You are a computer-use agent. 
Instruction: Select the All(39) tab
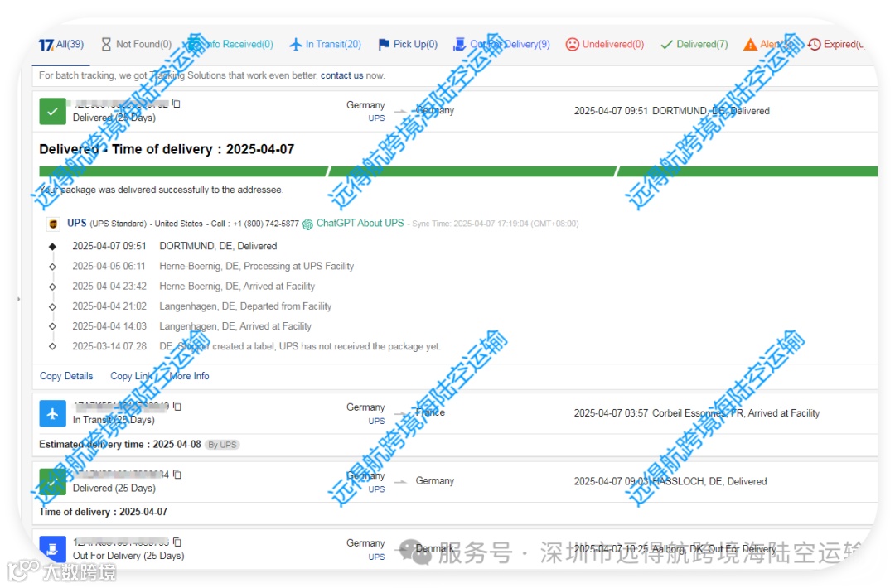pyautogui.click(x=61, y=45)
